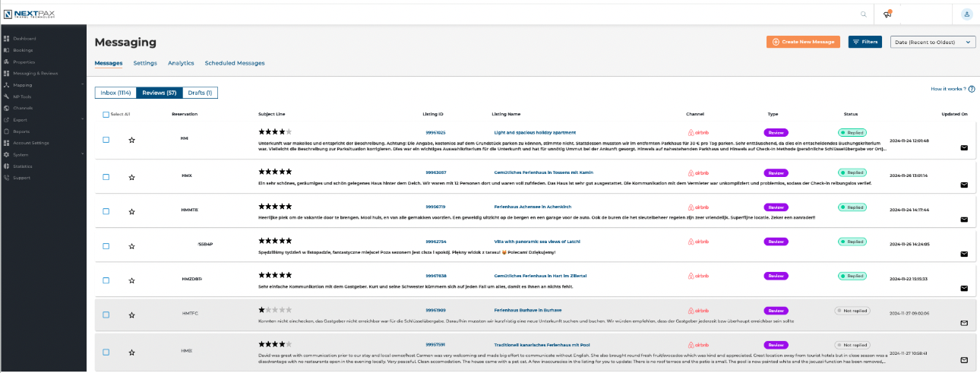The height and width of the screenshot is (373, 980).
Task: Click the Updated On column header
Action: point(953,114)
